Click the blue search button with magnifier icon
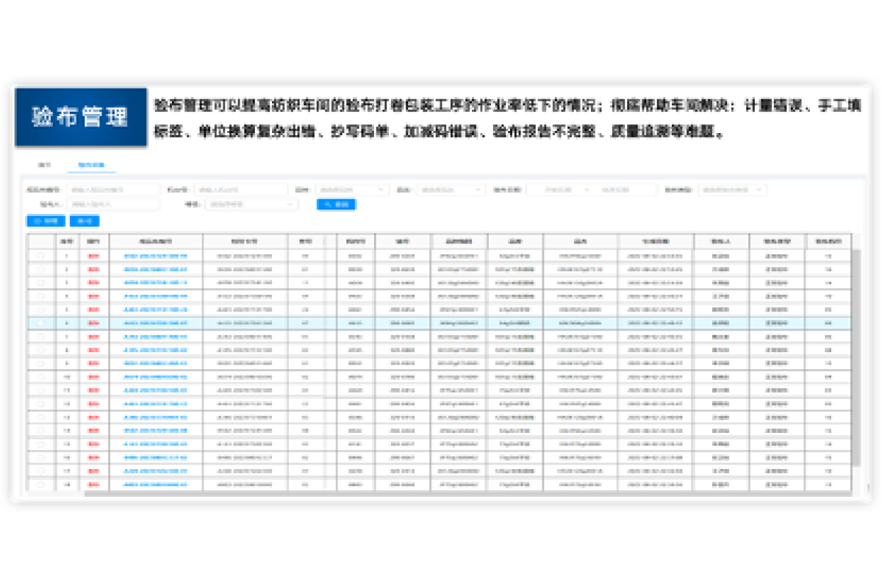882x588 pixels. 337,204
